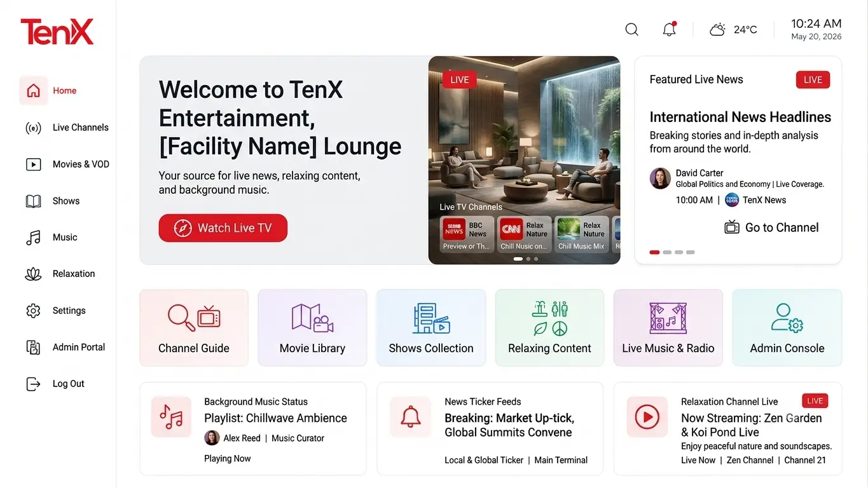Open the Channel Guide tile
The height and width of the screenshot is (488, 868).
point(194,328)
